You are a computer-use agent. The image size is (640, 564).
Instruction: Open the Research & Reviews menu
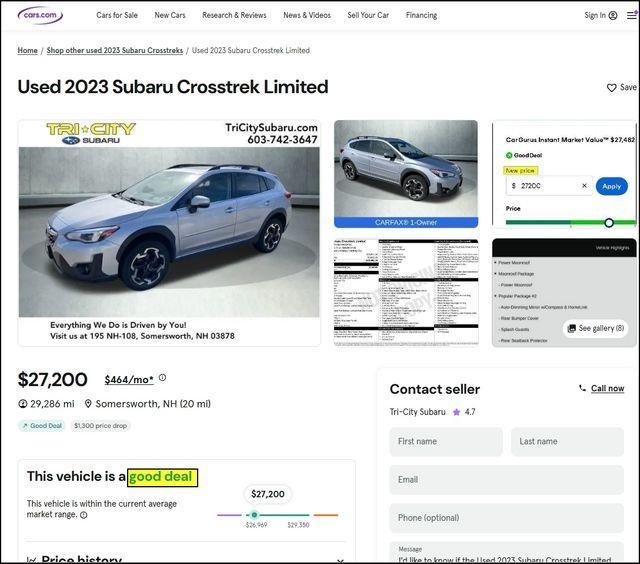(234, 15)
